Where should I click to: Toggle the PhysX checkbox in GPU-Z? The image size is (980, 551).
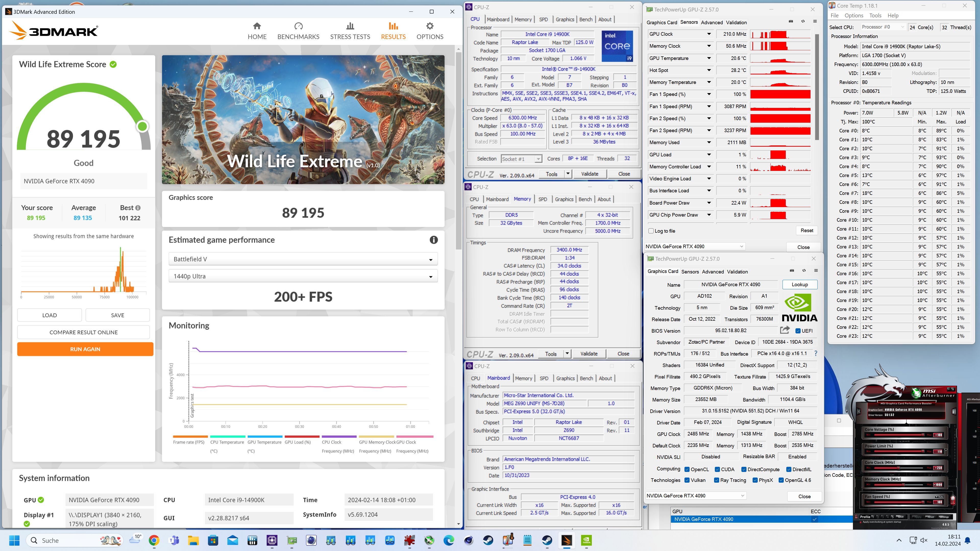755,480
